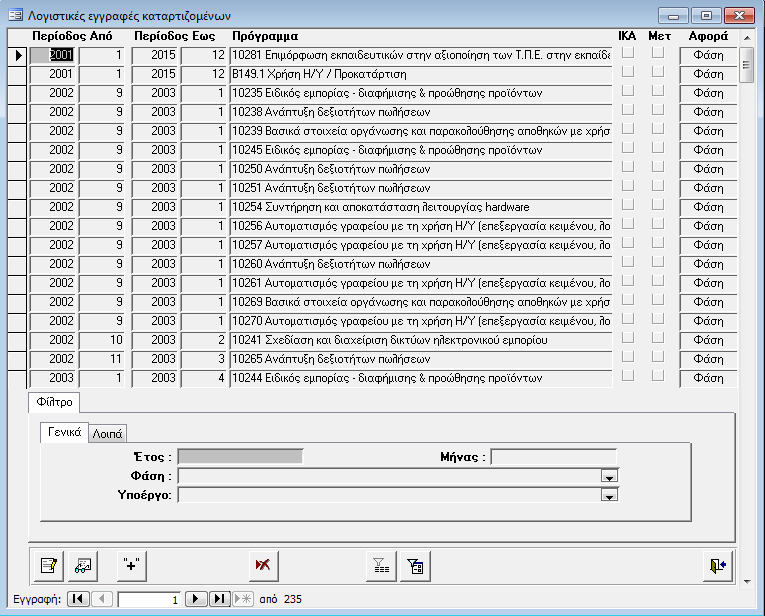
Task: Click the apply filter funnel icon
Action: pos(380,565)
